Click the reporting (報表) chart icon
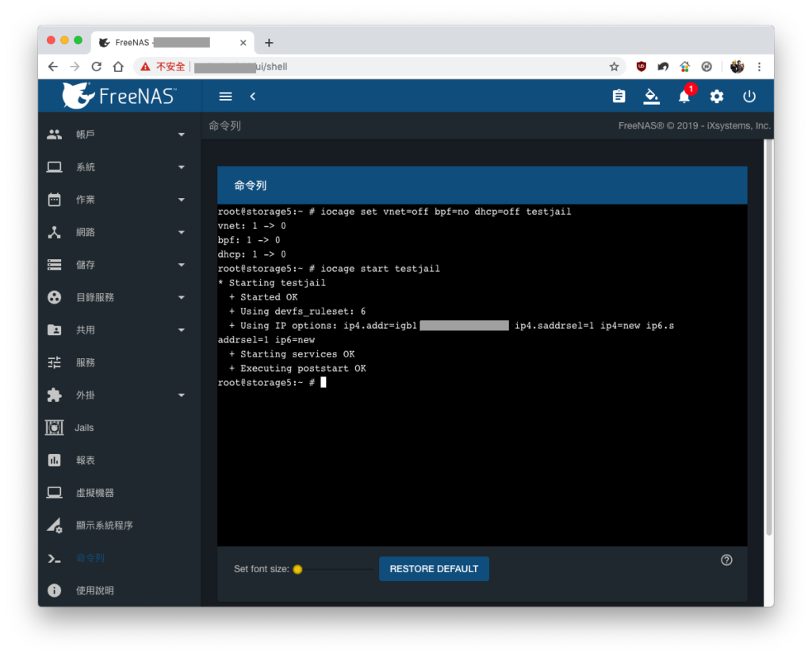Image resolution: width=812 pixels, height=657 pixels. [x=55, y=460]
